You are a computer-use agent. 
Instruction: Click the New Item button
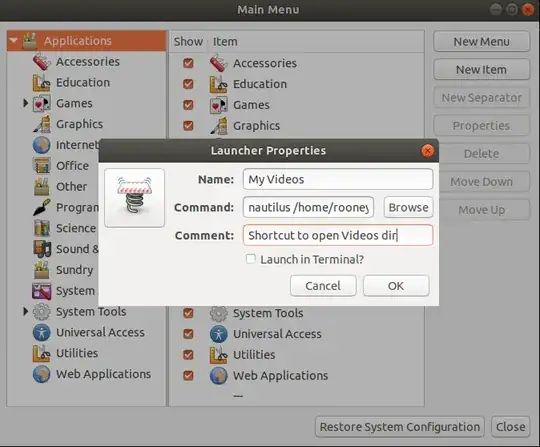coord(481,70)
